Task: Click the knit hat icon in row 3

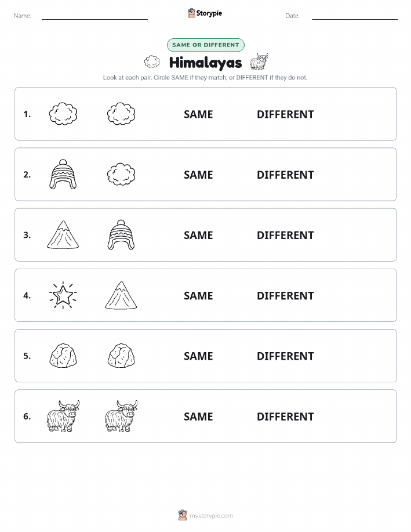Action: click(x=121, y=235)
